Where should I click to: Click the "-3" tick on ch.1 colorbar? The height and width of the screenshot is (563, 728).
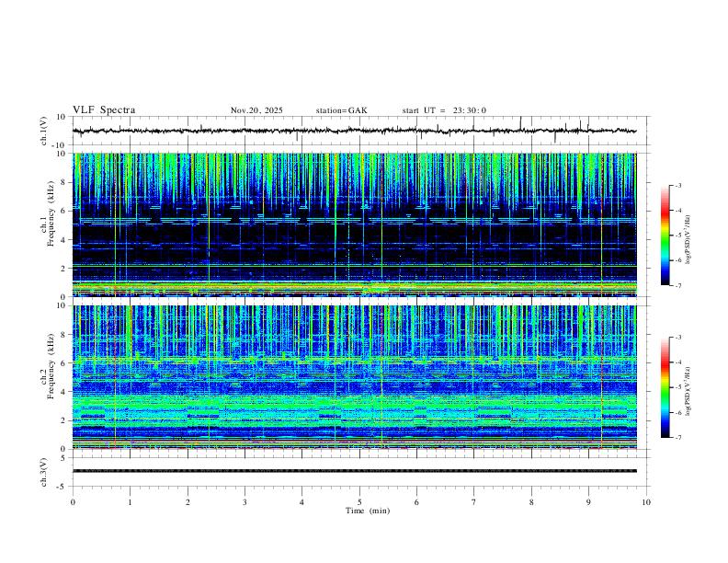pyautogui.click(x=677, y=185)
